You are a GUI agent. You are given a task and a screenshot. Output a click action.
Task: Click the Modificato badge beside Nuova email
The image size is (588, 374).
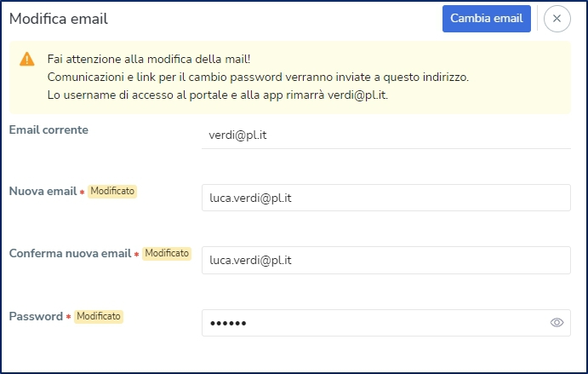pyautogui.click(x=112, y=191)
